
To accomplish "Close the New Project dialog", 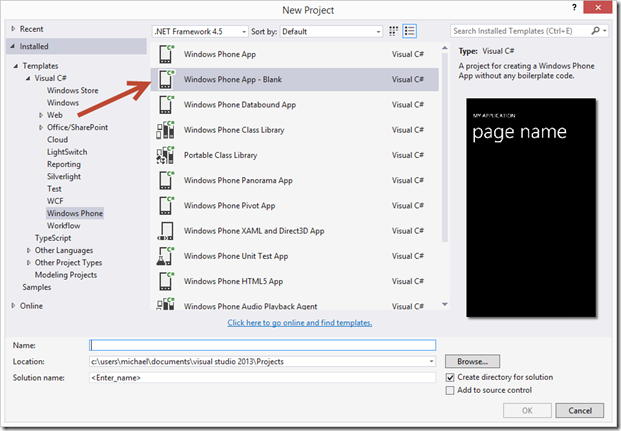I will point(598,7).
